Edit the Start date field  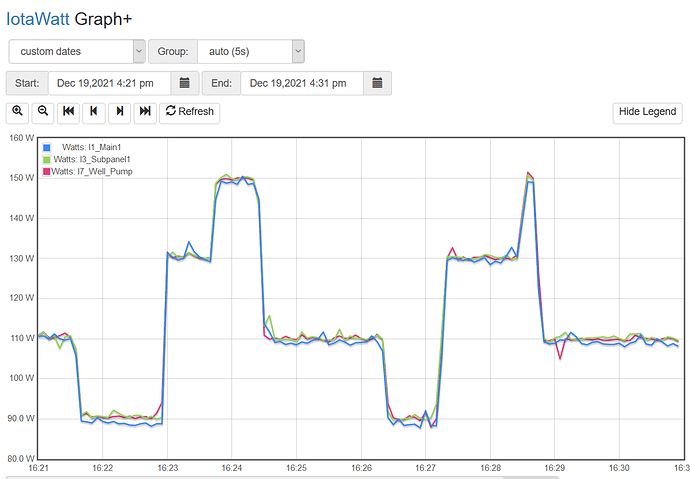pyautogui.click(x=109, y=83)
